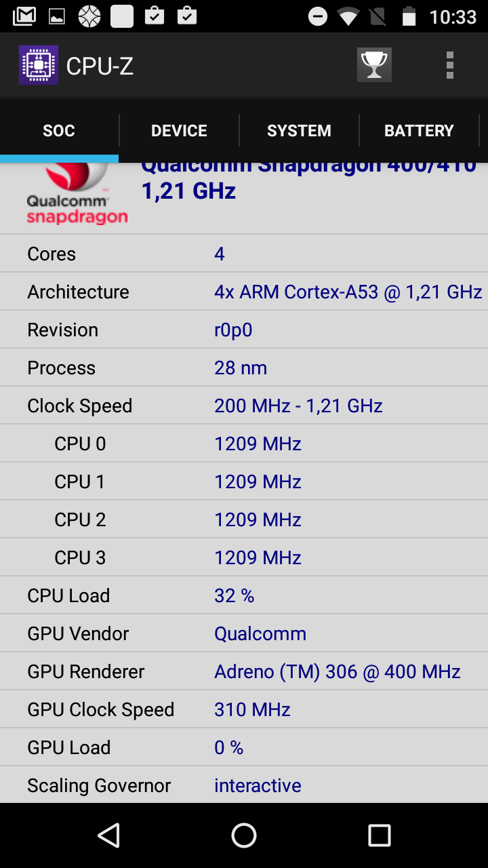Tap the Wi-Fi status bar icon
The height and width of the screenshot is (868, 488).
[348, 16]
